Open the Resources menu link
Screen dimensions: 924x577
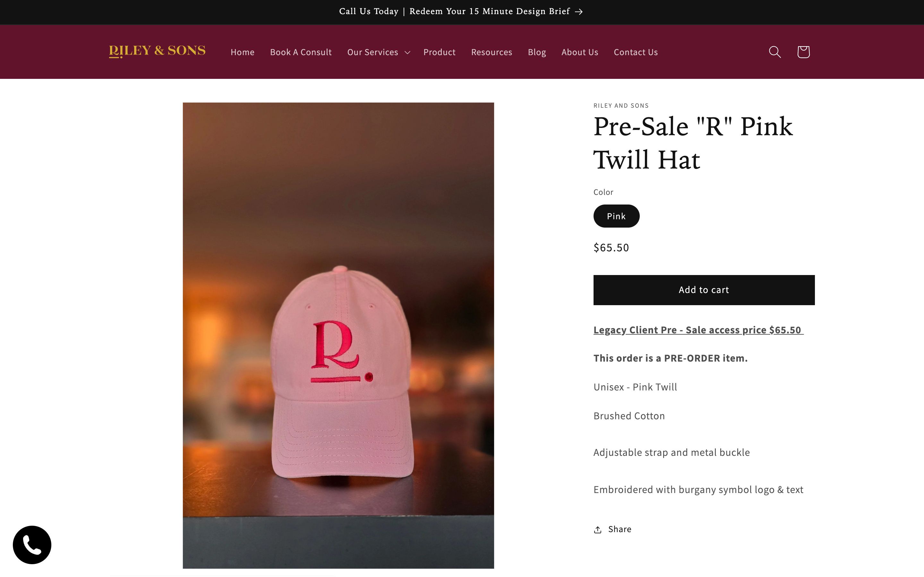[492, 52]
